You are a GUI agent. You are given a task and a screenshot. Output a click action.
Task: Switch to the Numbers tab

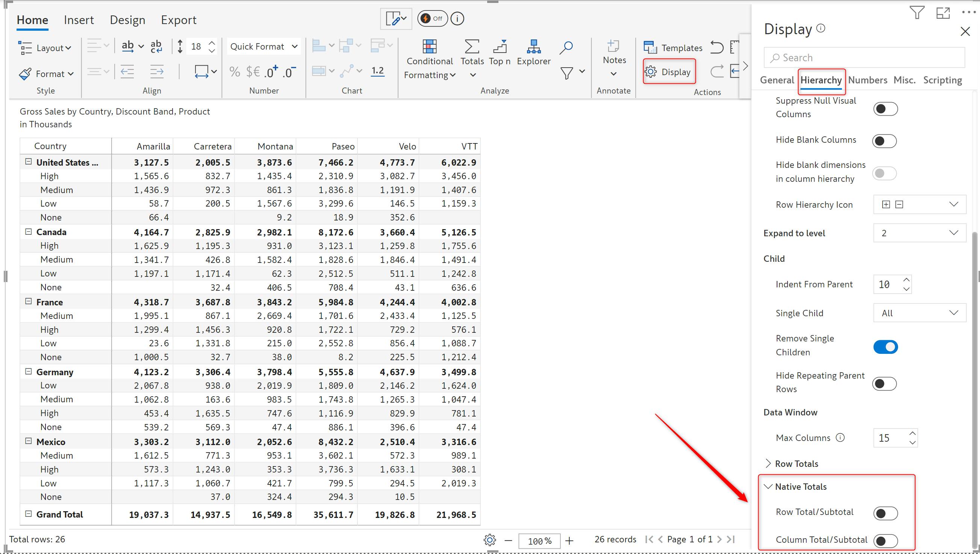coord(867,80)
